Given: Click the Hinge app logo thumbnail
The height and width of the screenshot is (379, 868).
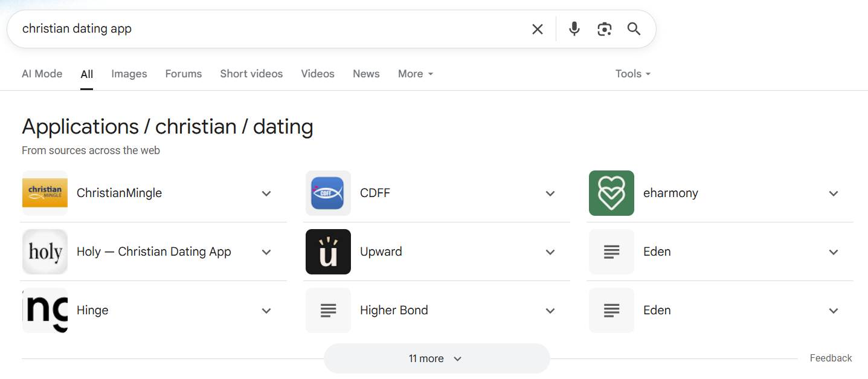Looking at the screenshot, I should [x=45, y=311].
